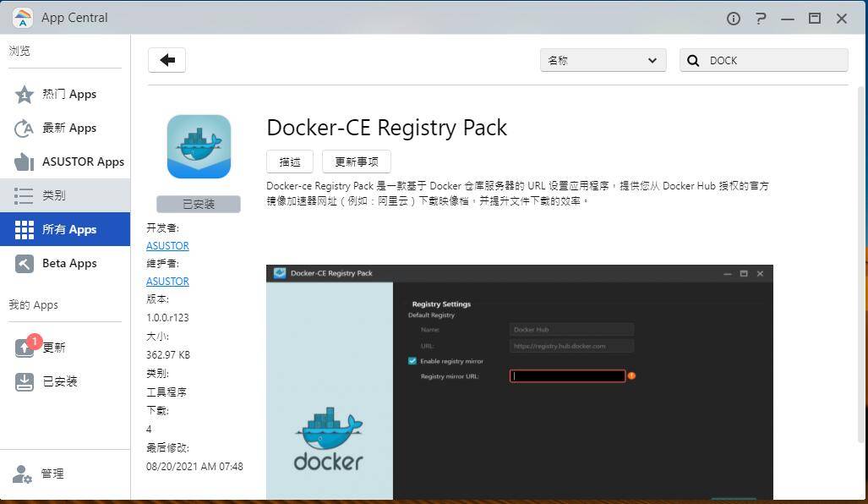Click the back arrow button
The height and width of the screenshot is (504, 868).
tap(167, 60)
